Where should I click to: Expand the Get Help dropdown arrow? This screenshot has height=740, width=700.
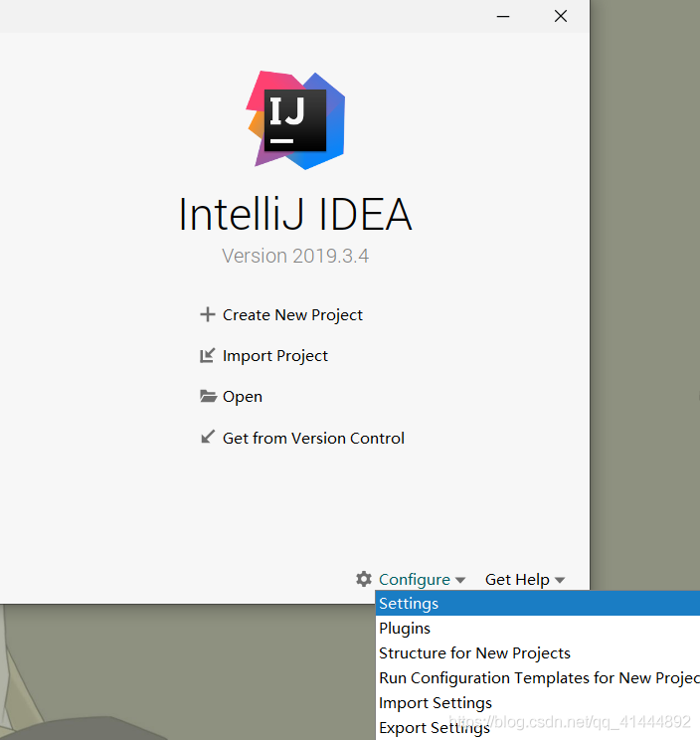coord(560,580)
